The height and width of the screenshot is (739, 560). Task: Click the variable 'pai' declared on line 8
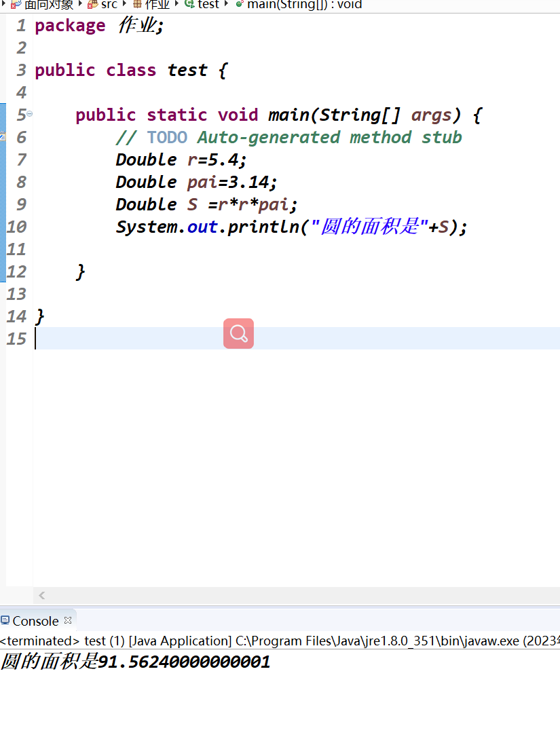coord(202,183)
